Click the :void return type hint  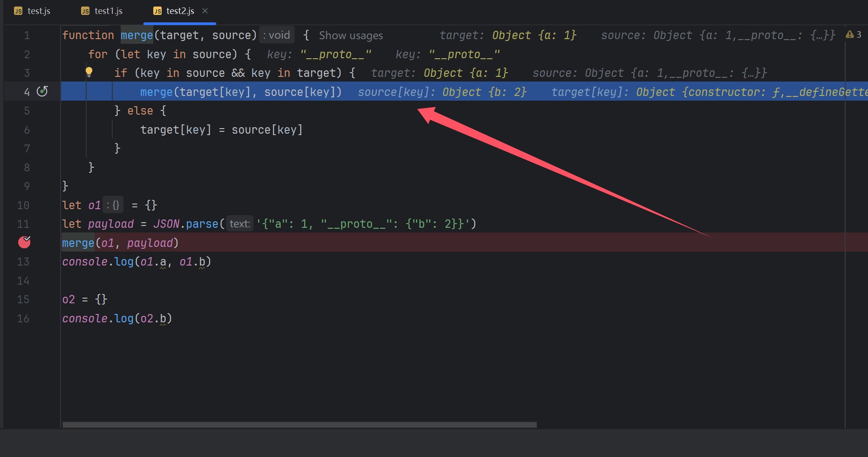tap(277, 35)
